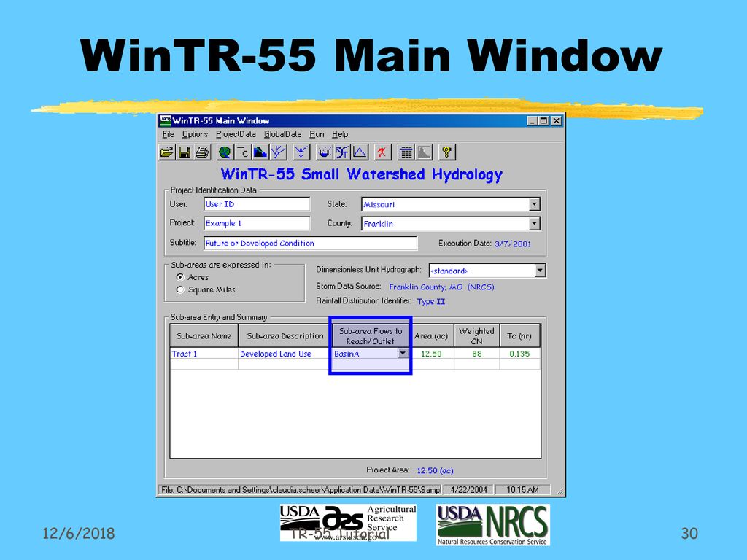Click the Subtitle field Future or Developed Condition
747x560 pixels.
click(x=310, y=243)
